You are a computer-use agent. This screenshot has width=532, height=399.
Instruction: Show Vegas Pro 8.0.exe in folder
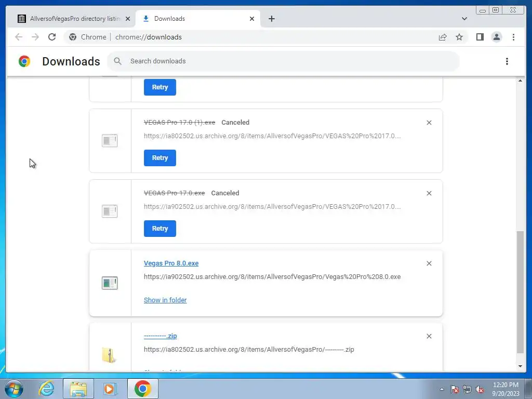pos(165,300)
